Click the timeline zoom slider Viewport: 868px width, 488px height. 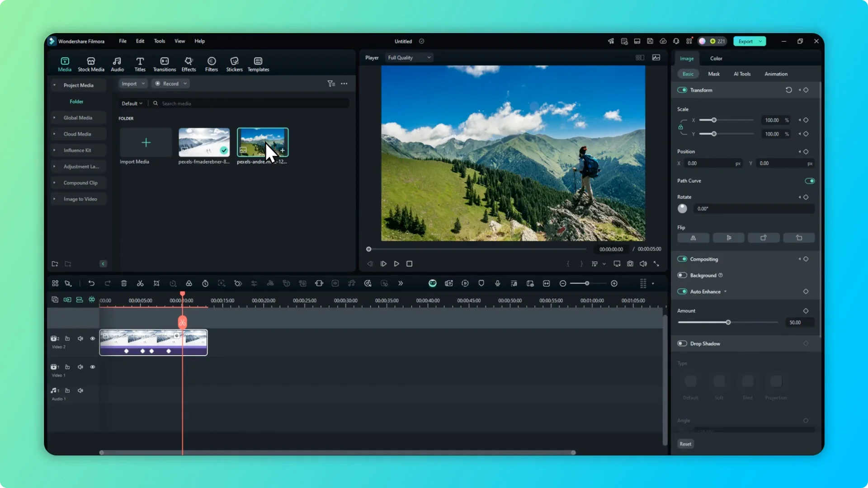coord(587,283)
